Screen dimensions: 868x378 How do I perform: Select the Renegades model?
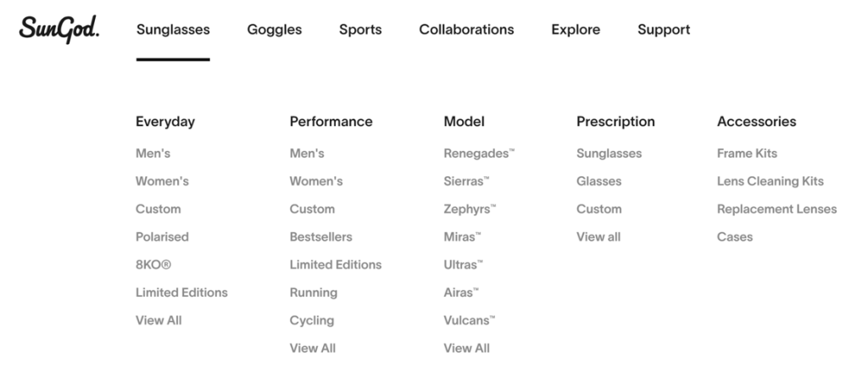click(x=479, y=153)
